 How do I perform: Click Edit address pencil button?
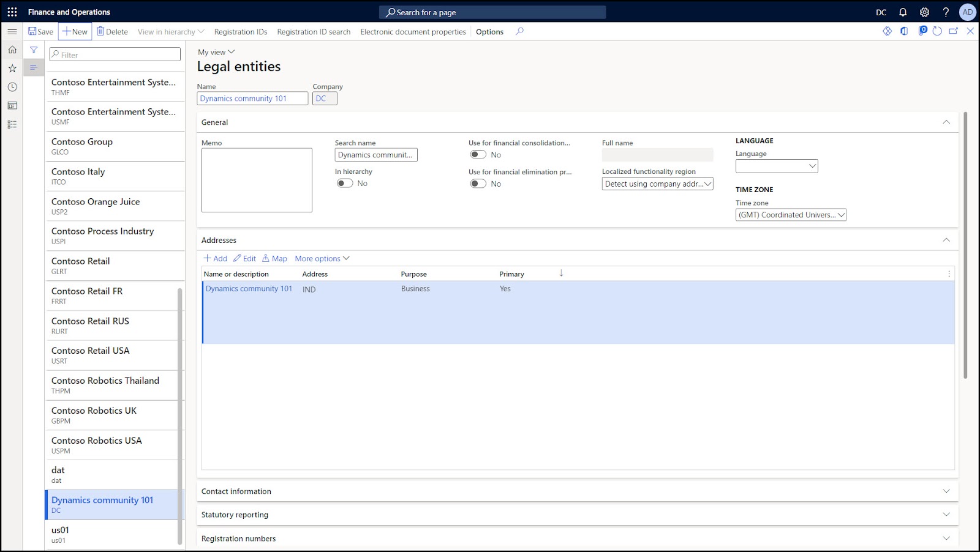[244, 258]
